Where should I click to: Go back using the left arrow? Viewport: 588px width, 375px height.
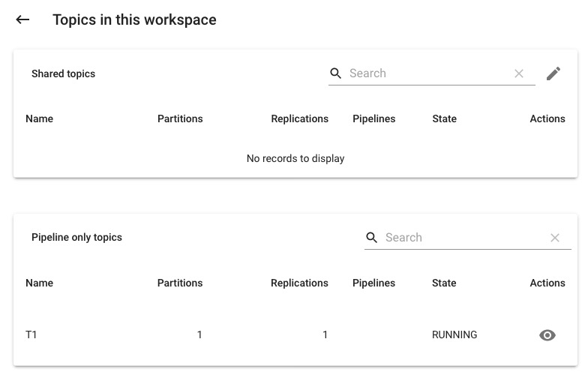coord(22,19)
